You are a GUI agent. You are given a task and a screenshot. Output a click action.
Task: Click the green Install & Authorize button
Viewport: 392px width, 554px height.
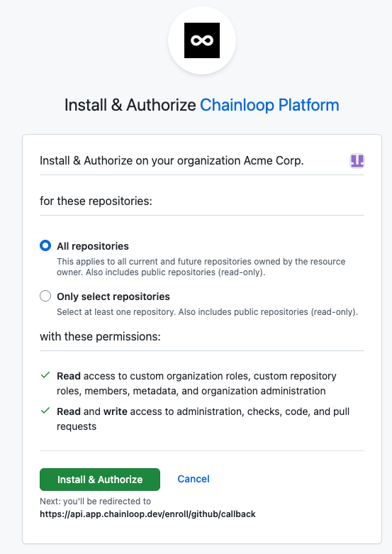[100, 480]
